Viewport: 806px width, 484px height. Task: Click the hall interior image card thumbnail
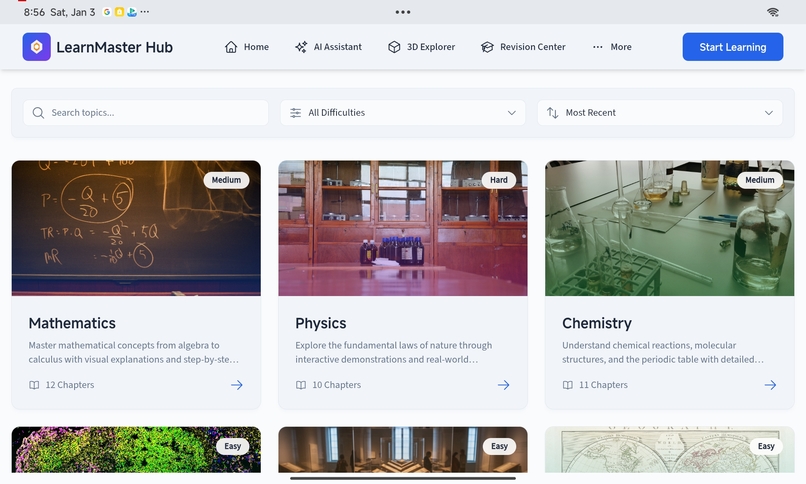coord(402,450)
